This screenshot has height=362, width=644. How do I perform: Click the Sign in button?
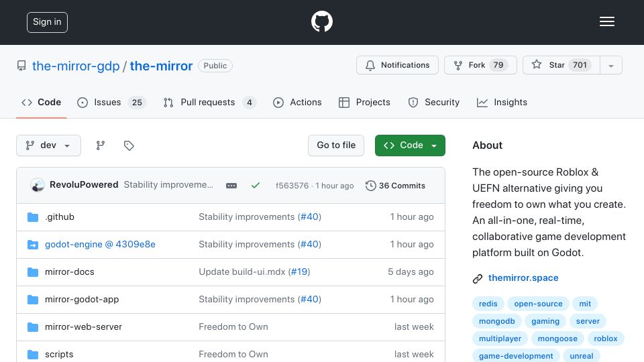coord(47,22)
